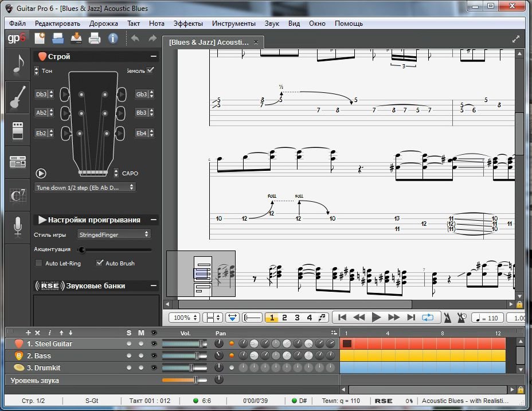
Task: Hide the Drumkit track with eye icon
Action: (x=154, y=367)
